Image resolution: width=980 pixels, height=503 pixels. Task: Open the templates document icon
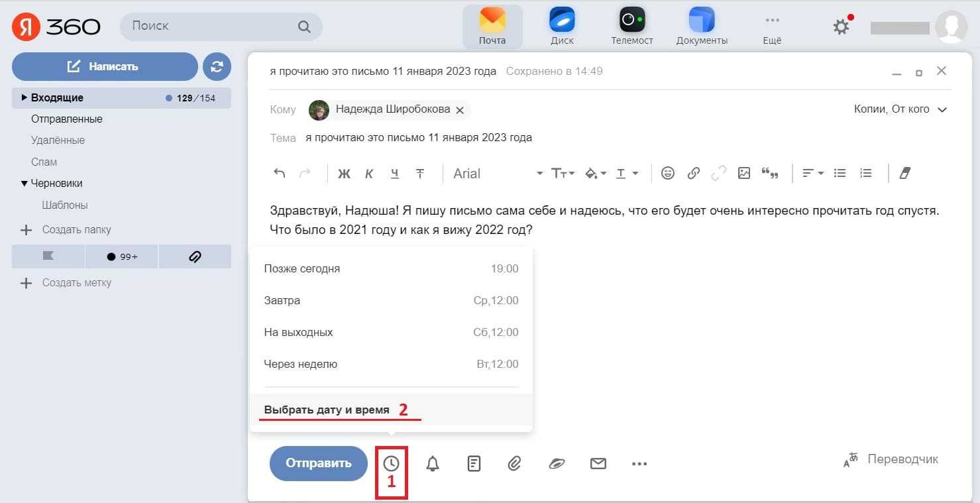pos(474,464)
